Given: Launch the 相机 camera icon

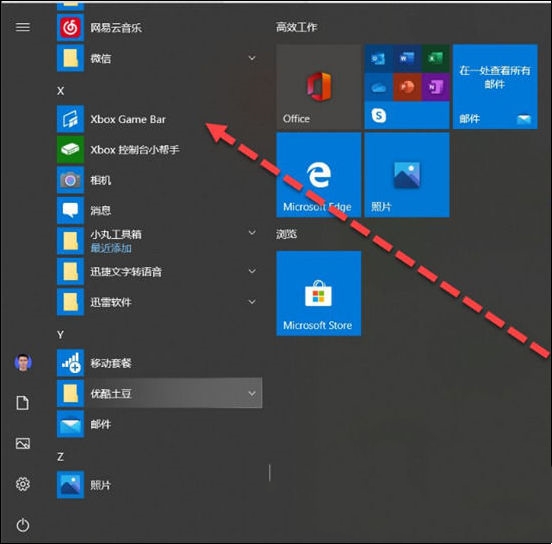Looking at the screenshot, I should (x=70, y=180).
